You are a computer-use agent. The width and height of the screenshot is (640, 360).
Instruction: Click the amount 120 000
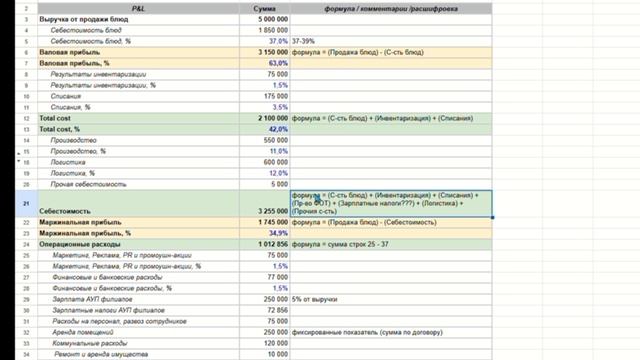click(264, 344)
